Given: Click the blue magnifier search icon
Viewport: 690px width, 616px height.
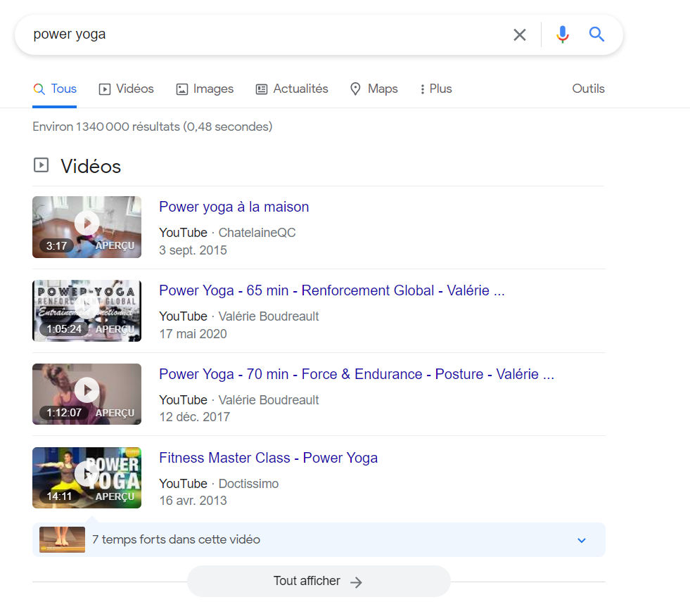Looking at the screenshot, I should coord(596,34).
